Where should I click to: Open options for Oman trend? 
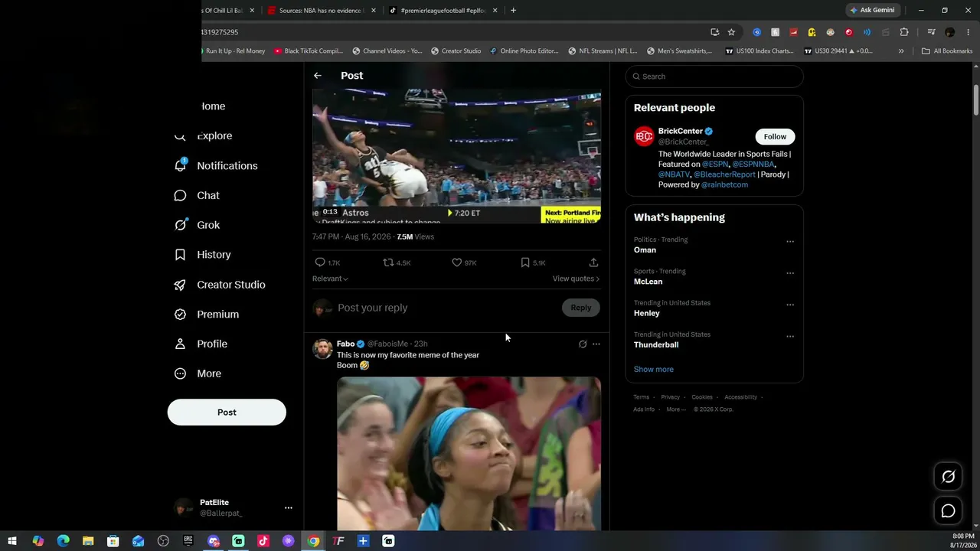pyautogui.click(x=790, y=242)
